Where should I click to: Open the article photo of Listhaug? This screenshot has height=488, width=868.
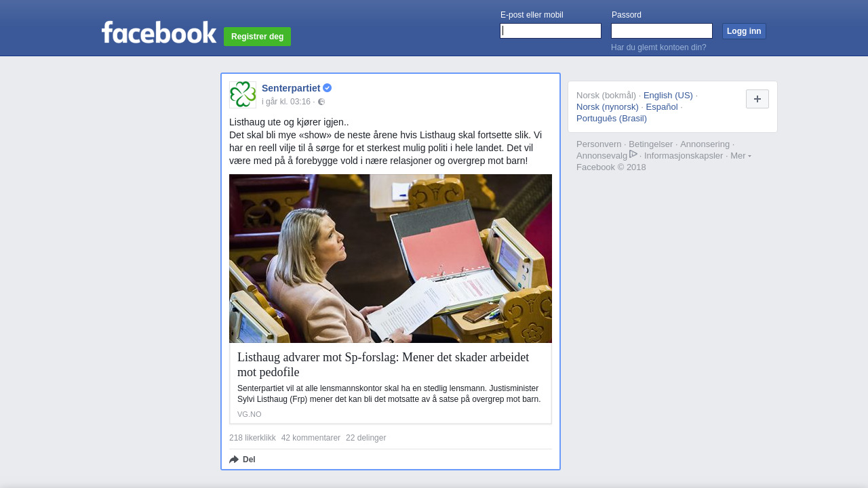point(391,258)
